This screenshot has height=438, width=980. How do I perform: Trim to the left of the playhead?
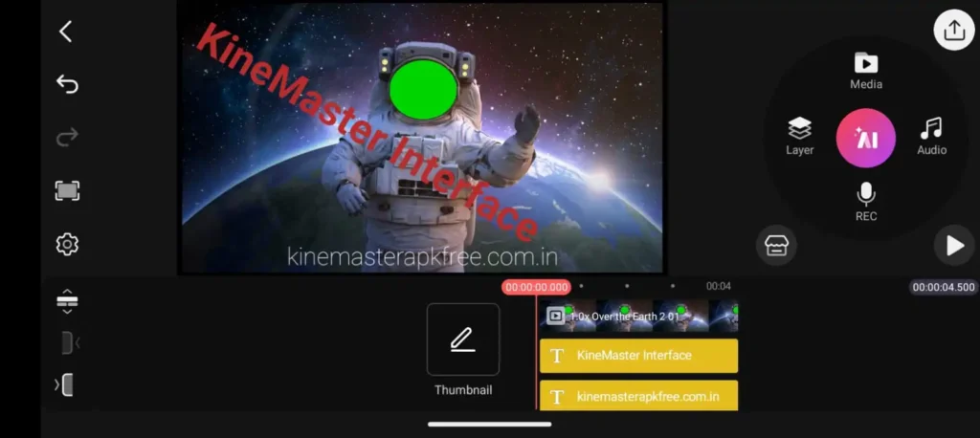point(69,343)
